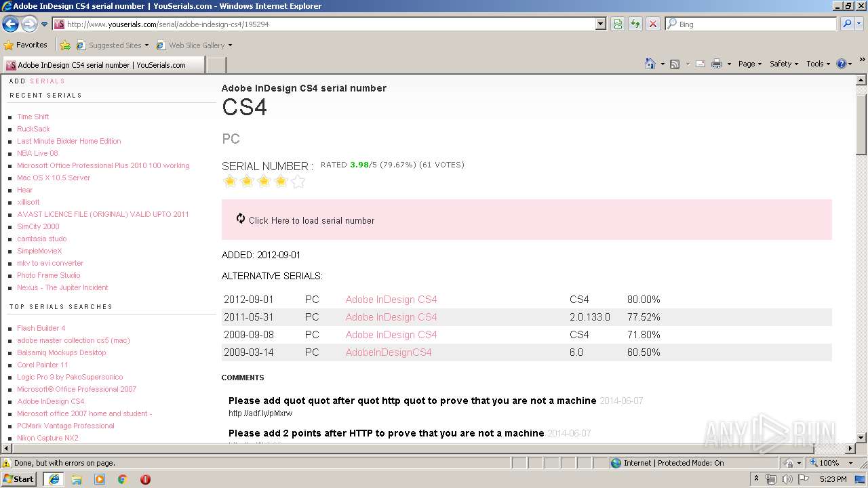Open the Page menu

pos(749,64)
